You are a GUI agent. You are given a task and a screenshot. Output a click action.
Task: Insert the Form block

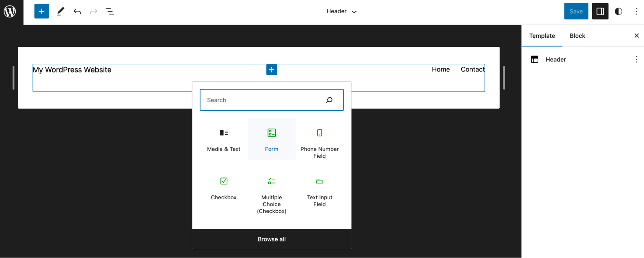click(x=272, y=139)
